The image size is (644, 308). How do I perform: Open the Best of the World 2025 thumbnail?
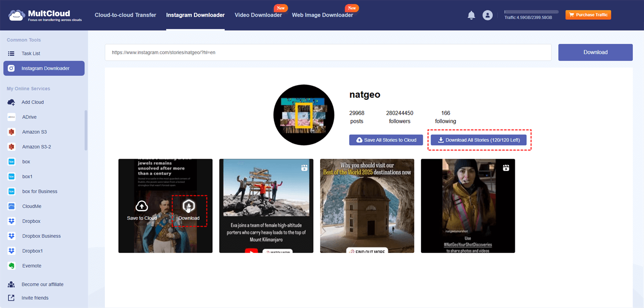tap(367, 206)
